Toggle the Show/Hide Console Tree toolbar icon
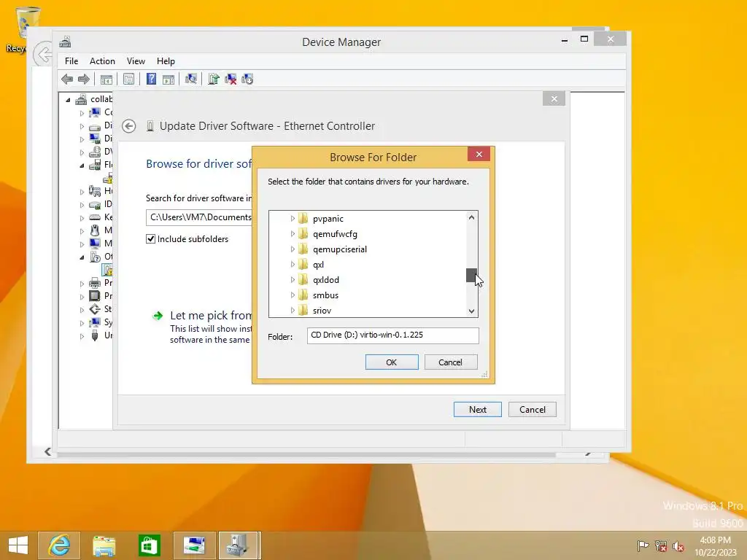Image resolution: width=747 pixels, height=560 pixels. click(107, 79)
